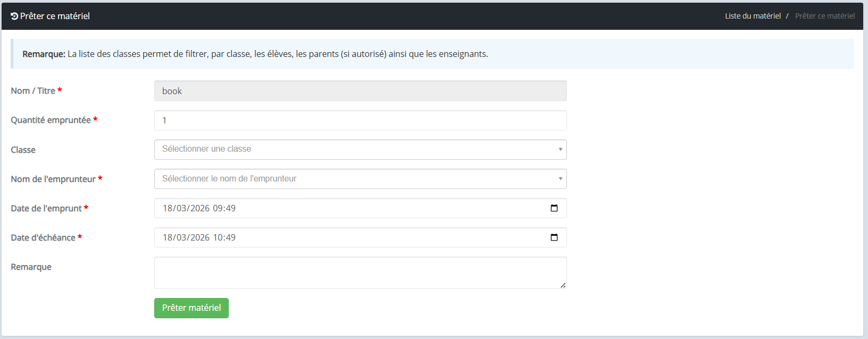The image size is (868, 339).
Task: Click the blue Remarque info banner
Action: (x=432, y=54)
